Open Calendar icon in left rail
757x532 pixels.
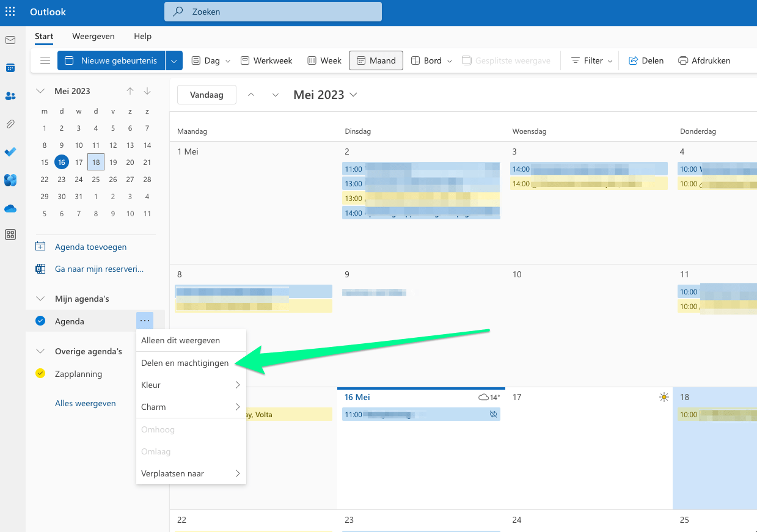[10, 68]
